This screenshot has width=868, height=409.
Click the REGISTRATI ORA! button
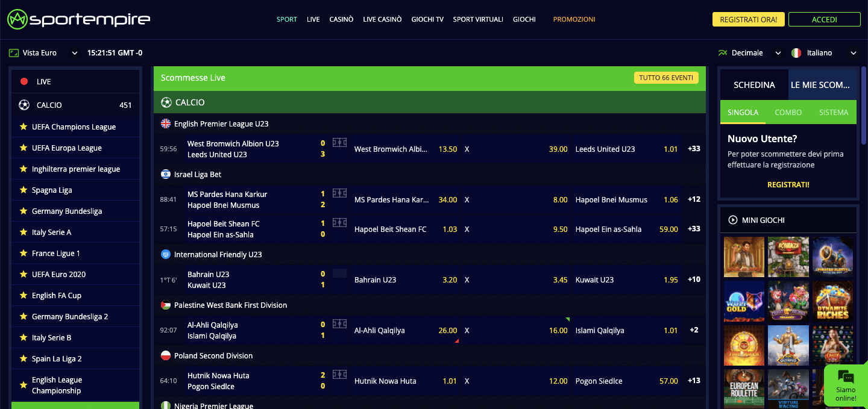pyautogui.click(x=748, y=19)
